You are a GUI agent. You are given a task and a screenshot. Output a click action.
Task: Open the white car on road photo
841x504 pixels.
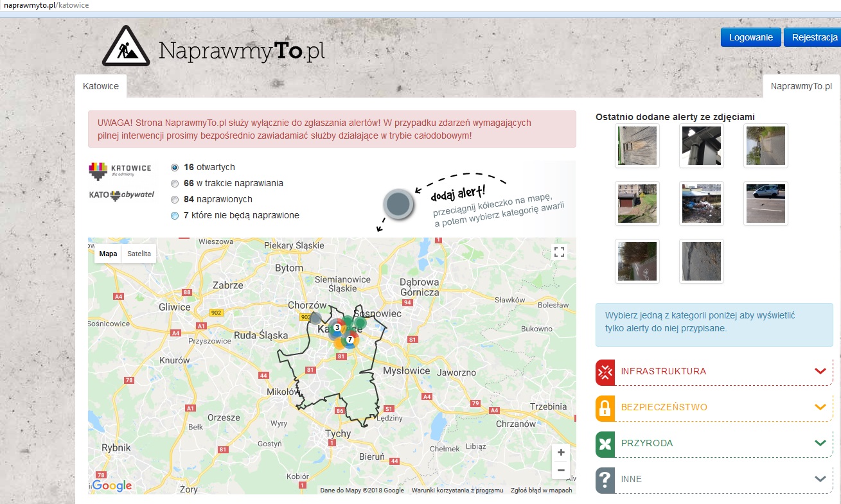click(766, 204)
